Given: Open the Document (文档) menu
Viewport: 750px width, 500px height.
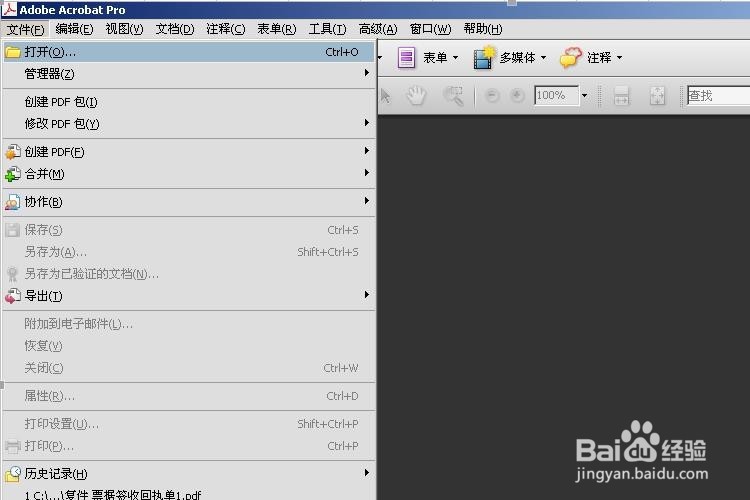Looking at the screenshot, I should click(175, 29).
